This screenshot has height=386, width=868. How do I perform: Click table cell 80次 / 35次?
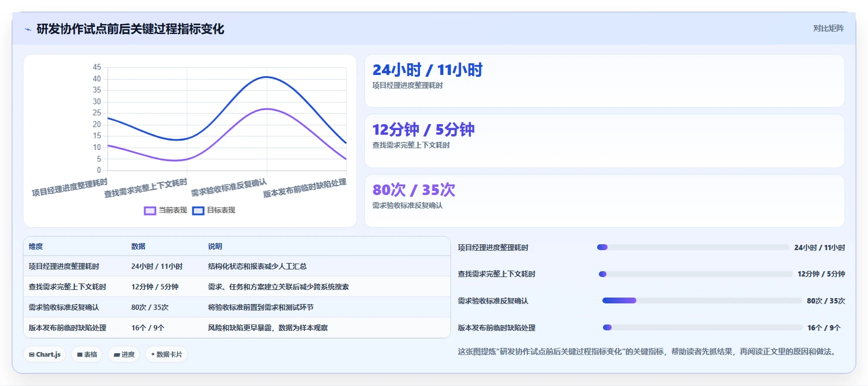click(150, 308)
